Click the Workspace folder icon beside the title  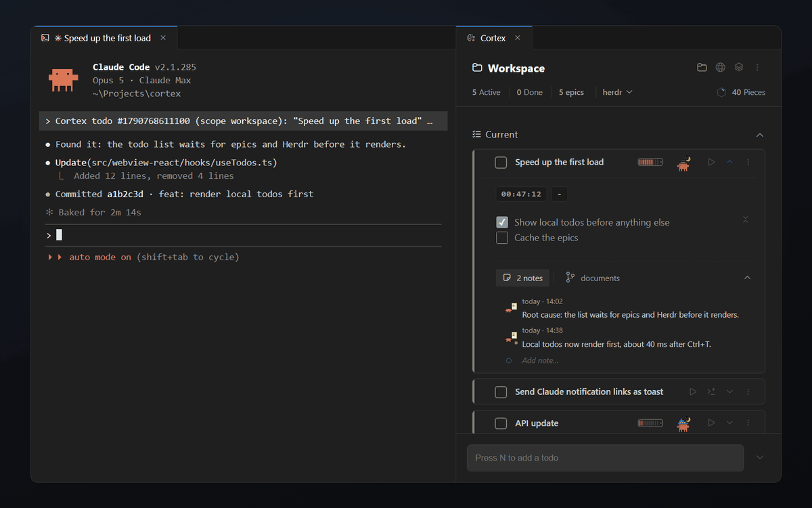(477, 68)
